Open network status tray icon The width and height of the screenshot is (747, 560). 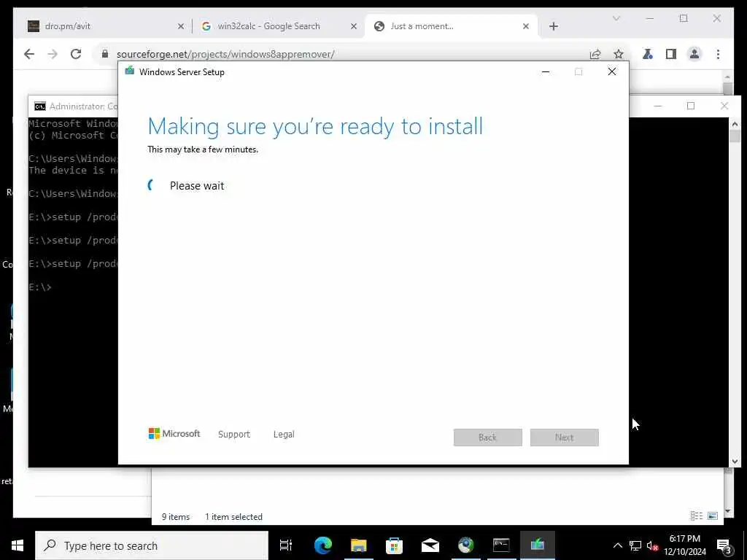coord(635,545)
